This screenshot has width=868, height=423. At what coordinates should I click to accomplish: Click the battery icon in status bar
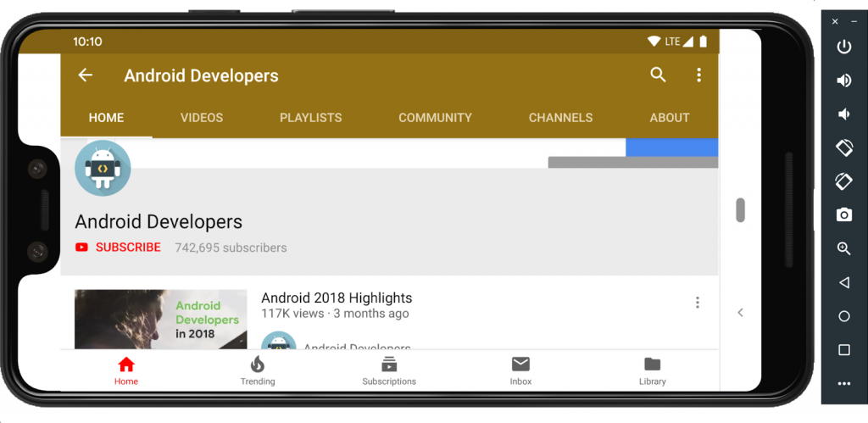point(703,42)
